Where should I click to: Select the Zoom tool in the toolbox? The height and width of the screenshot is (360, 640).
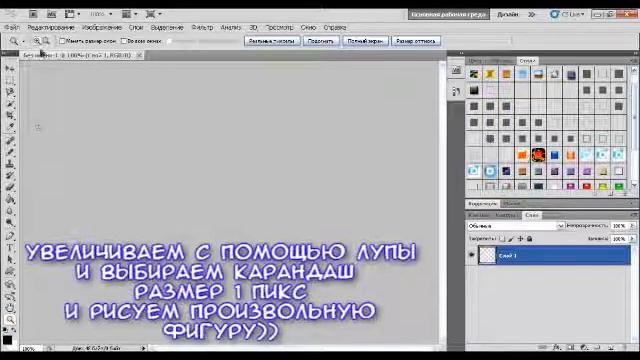pyautogui.click(x=10, y=320)
